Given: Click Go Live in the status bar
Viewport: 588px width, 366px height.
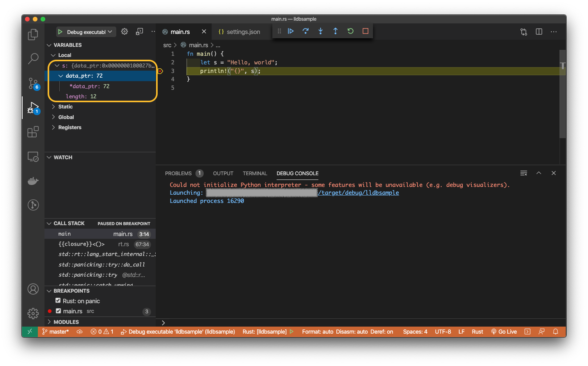Looking at the screenshot, I should click(x=504, y=332).
